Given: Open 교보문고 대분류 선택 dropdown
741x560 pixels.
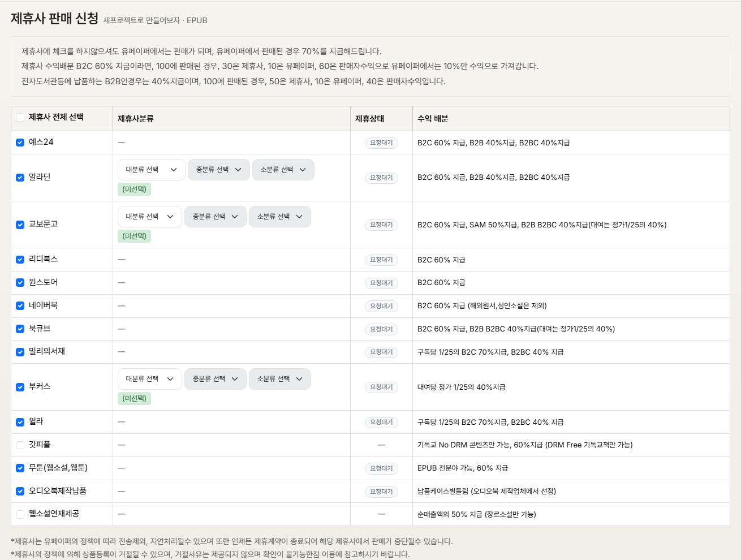Looking at the screenshot, I should 150,217.
